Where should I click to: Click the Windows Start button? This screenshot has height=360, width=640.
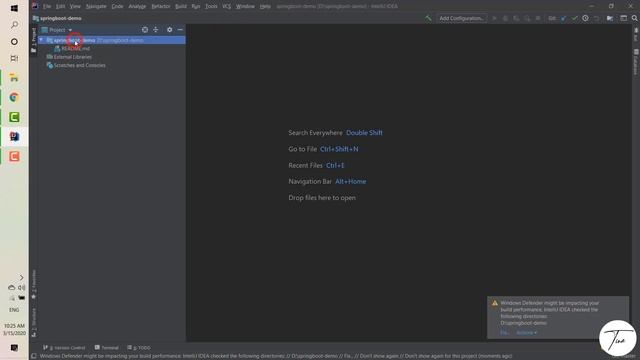[x=14, y=8]
